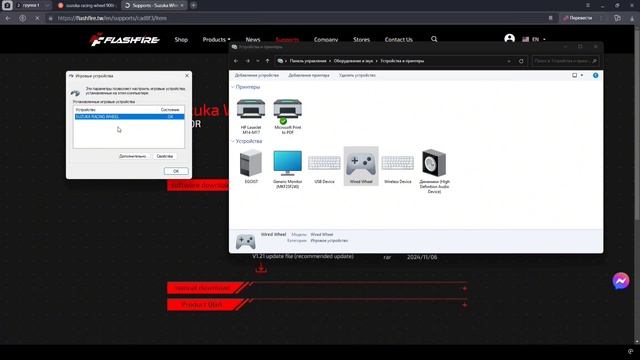Screen dimensions: 640x360
Task: Click Forward arrow in Devices and Printers window
Action: (x=247, y=61)
